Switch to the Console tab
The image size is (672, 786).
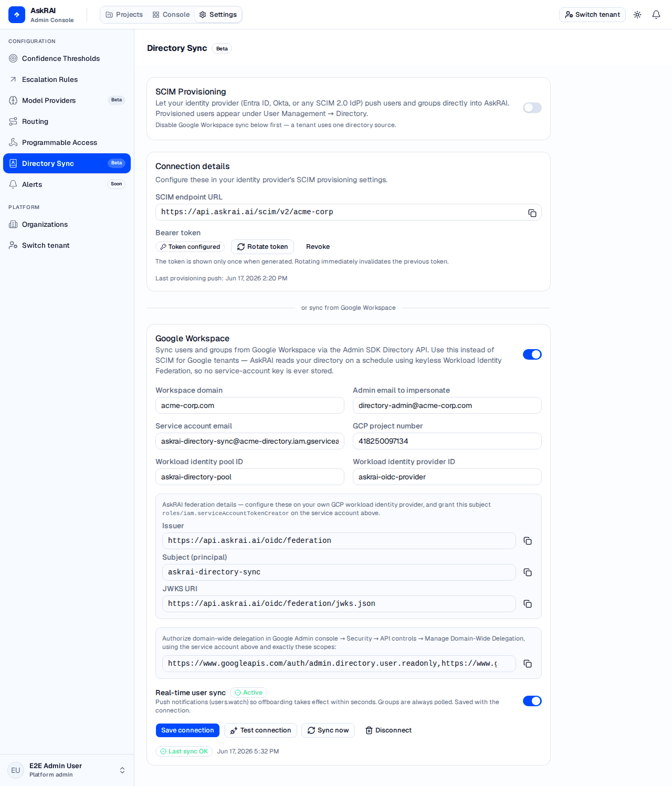(171, 15)
